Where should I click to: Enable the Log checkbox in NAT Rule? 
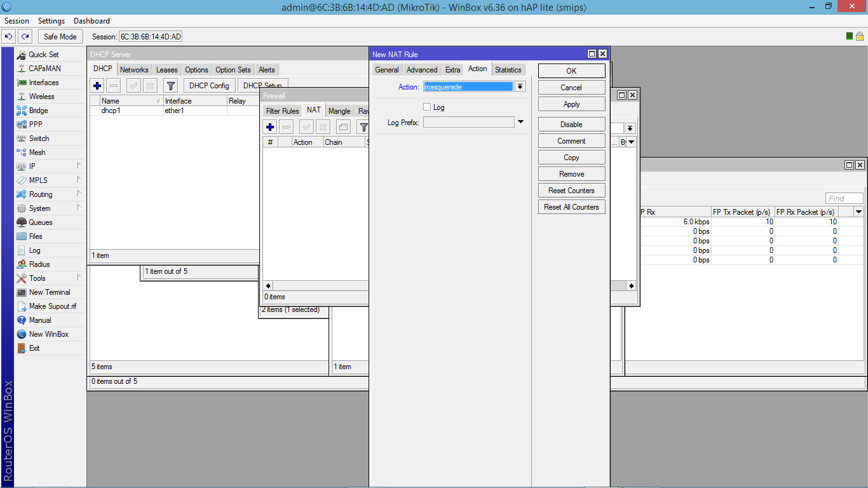[x=427, y=107]
